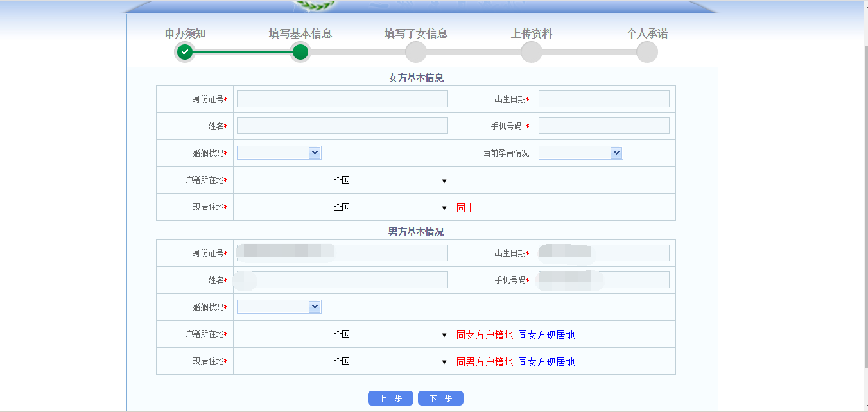The width and height of the screenshot is (868, 412).
Task: Open the 当前孕育情况 dropdown
Action: (x=580, y=153)
